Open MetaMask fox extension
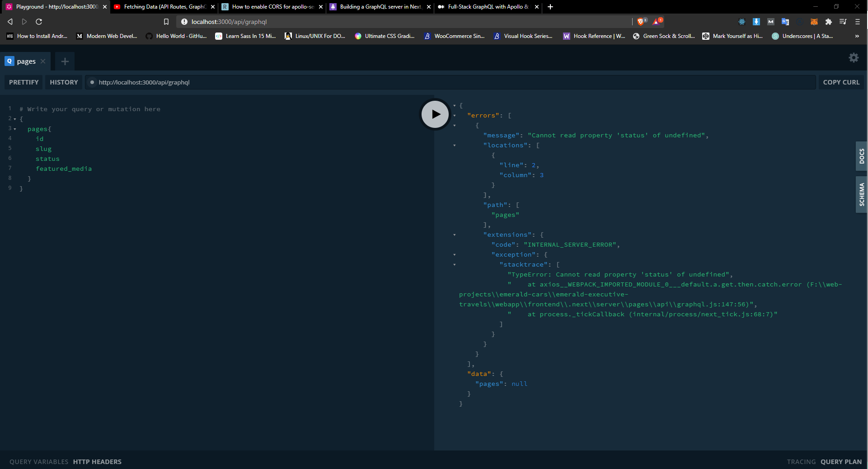 pos(814,22)
